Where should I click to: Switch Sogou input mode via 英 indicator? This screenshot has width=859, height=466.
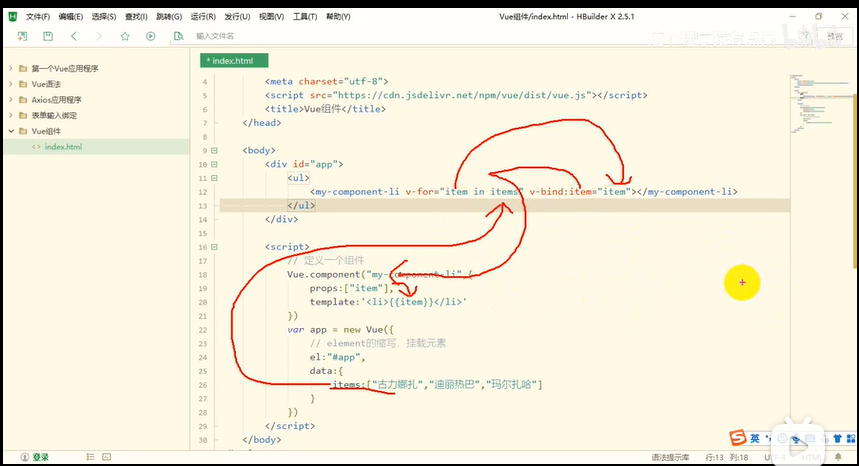pyautogui.click(x=755, y=438)
